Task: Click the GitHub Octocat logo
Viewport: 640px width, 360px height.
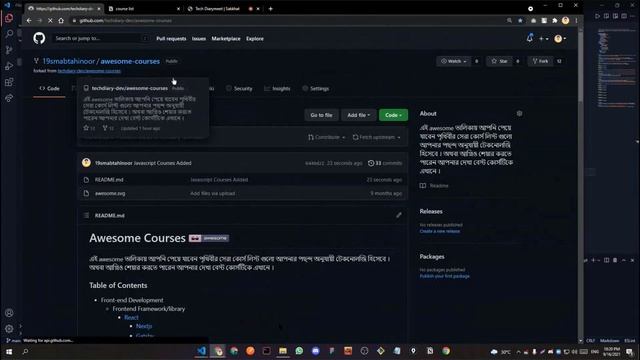Action: tap(39, 38)
